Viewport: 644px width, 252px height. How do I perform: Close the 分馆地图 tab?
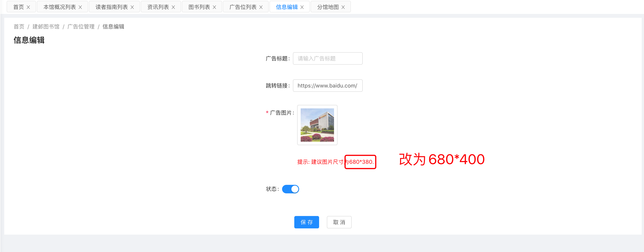(x=343, y=7)
